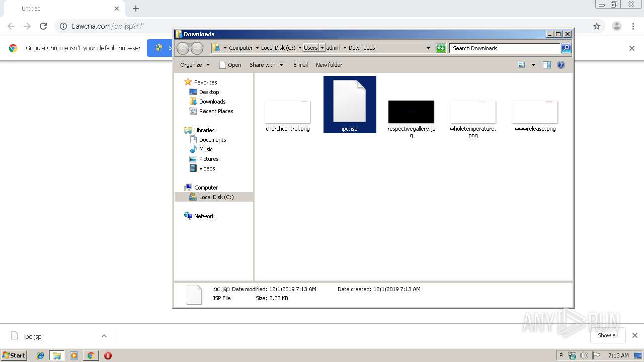Create a New folder

[329, 65]
